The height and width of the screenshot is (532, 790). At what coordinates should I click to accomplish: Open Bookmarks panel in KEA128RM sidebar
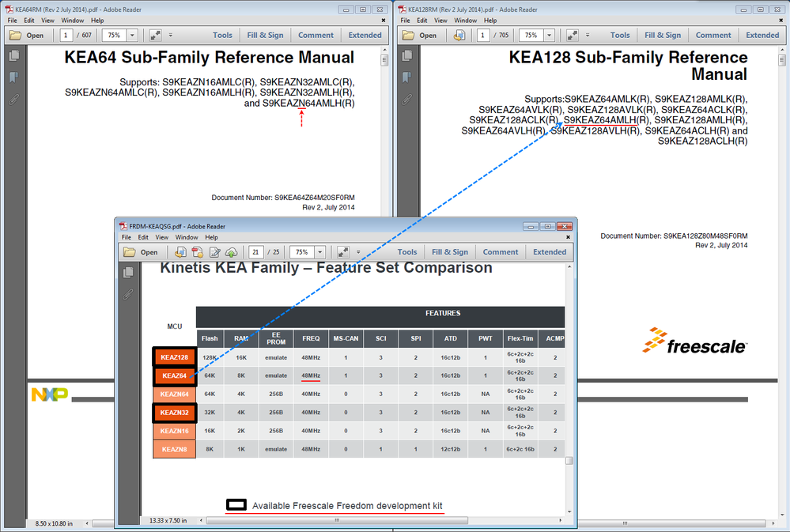(x=407, y=77)
